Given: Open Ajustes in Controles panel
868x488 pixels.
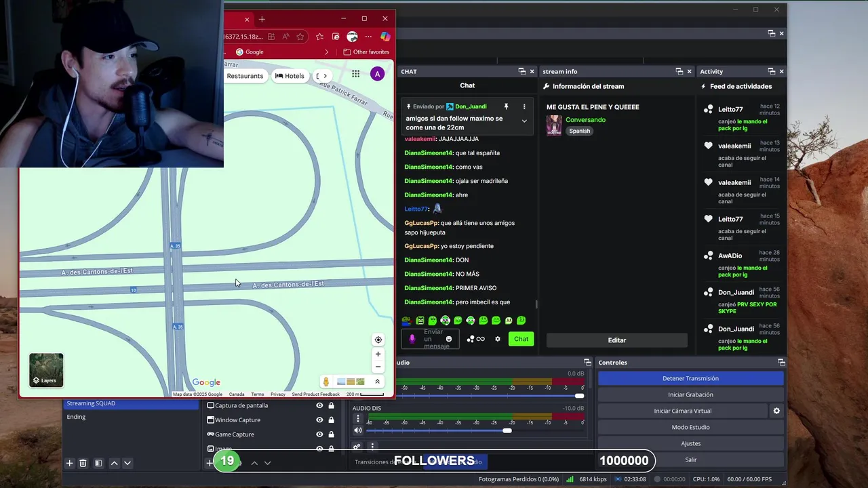Looking at the screenshot, I should pos(690,443).
